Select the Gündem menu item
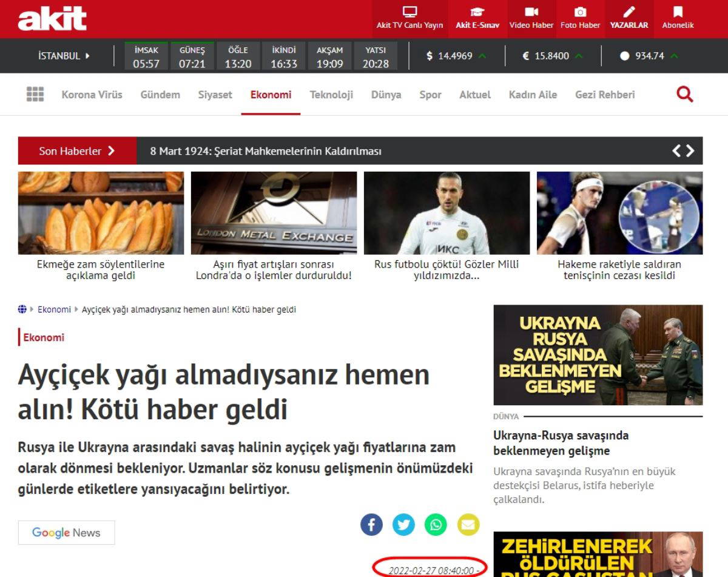Screen dimensions: 728x577 [x=160, y=95]
